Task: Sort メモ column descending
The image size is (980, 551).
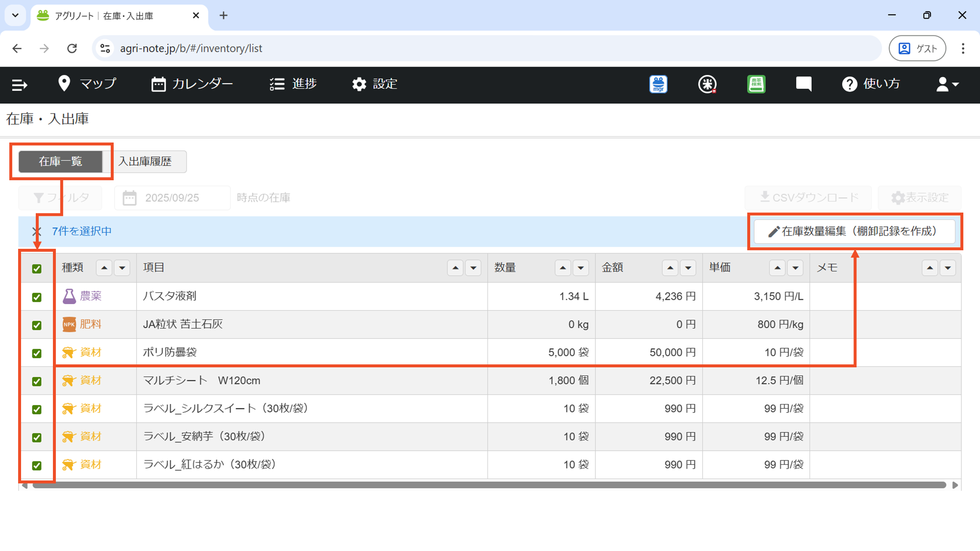Action: [948, 268]
